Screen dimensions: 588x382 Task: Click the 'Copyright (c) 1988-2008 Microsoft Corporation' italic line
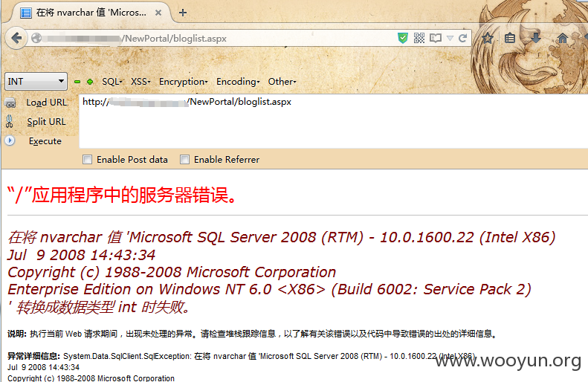[x=172, y=272]
